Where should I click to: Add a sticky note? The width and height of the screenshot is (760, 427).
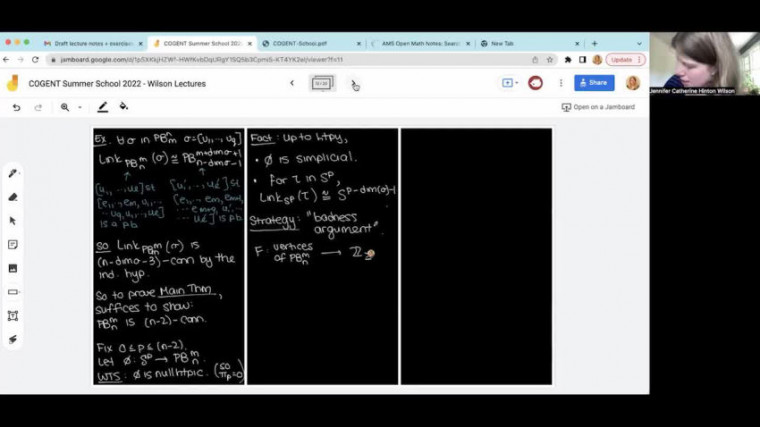(13, 244)
